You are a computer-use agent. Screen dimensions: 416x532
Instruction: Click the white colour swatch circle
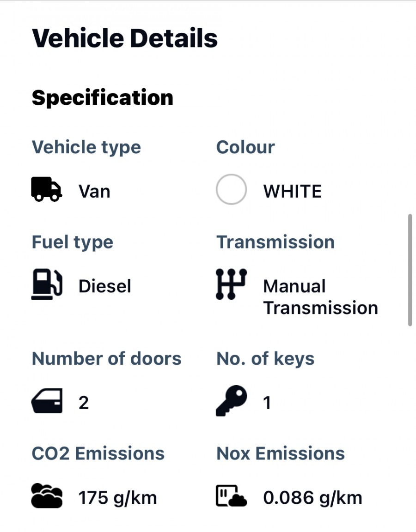point(231,189)
